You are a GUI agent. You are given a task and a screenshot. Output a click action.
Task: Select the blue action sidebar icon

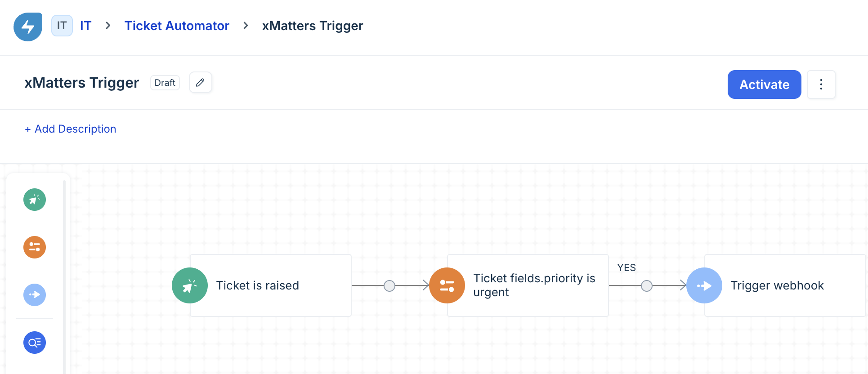click(35, 295)
